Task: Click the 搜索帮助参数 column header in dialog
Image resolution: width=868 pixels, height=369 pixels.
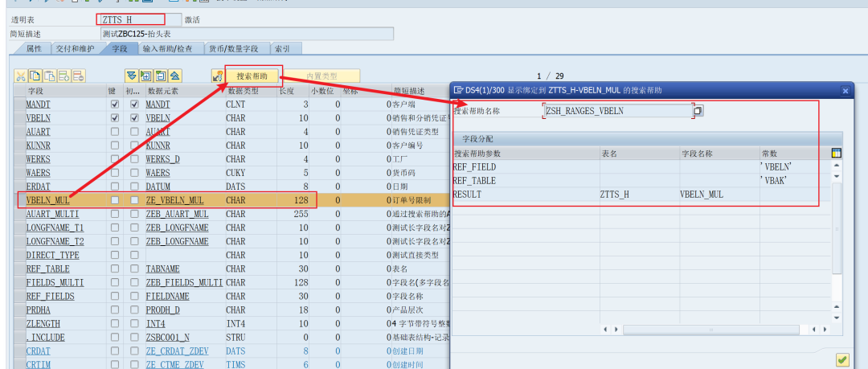Action: point(526,154)
